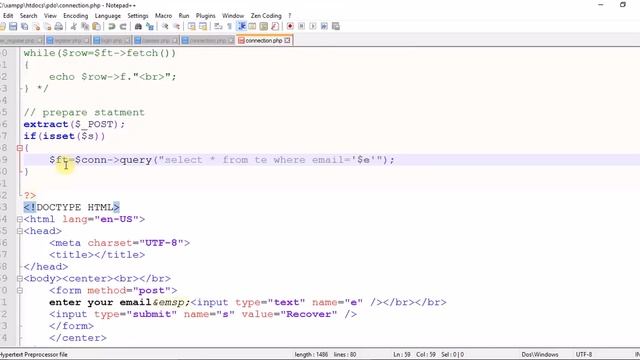Image resolution: width=640 pixels, height=360 pixels.
Task: Zoom in using the toolbar magnifier
Action: [x=165, y=27]
